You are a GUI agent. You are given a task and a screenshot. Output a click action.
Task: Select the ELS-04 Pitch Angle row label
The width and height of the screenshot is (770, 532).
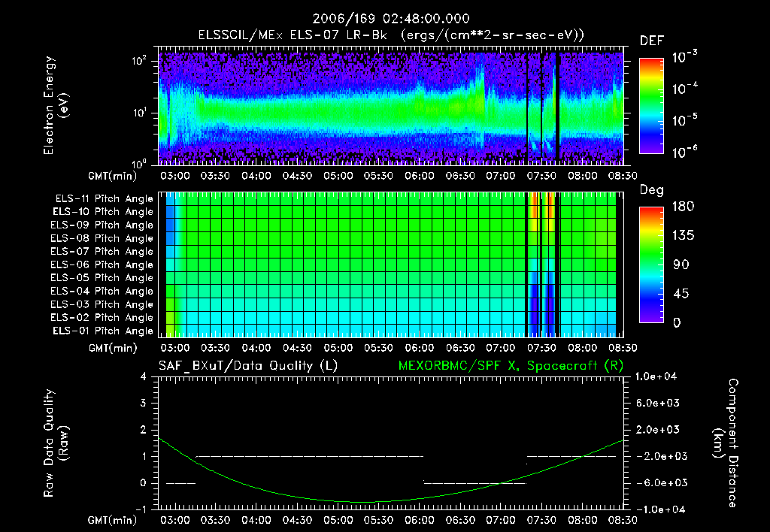(x=102, y=292)
